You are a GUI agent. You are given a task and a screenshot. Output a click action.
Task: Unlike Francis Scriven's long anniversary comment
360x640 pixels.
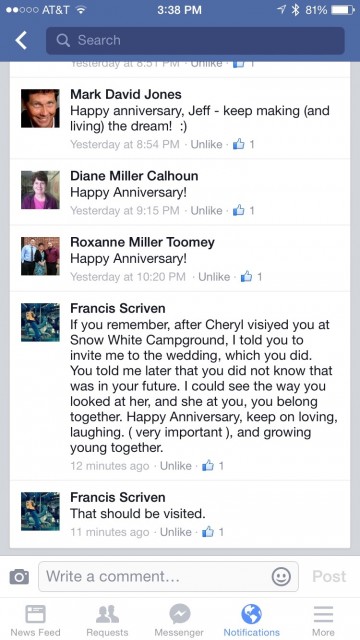176,466
